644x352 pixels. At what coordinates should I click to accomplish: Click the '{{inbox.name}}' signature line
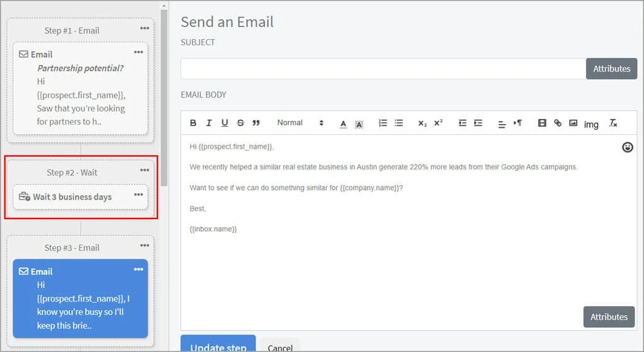coord(213,229)
